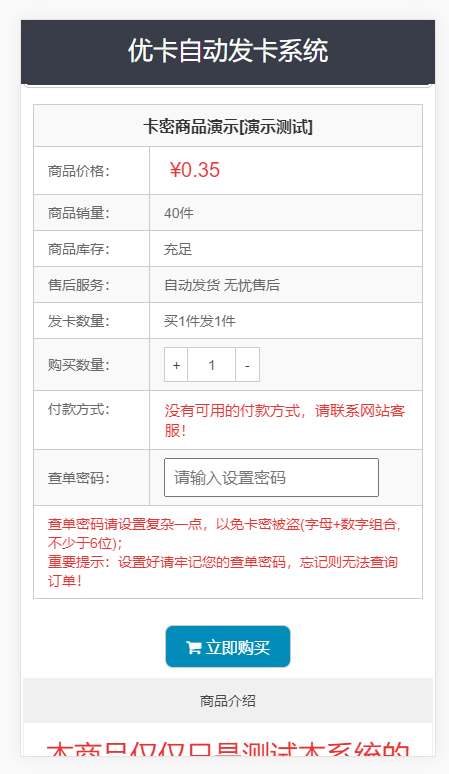
Task: Click the red ¥0.35 price
Action: [194, 170]
